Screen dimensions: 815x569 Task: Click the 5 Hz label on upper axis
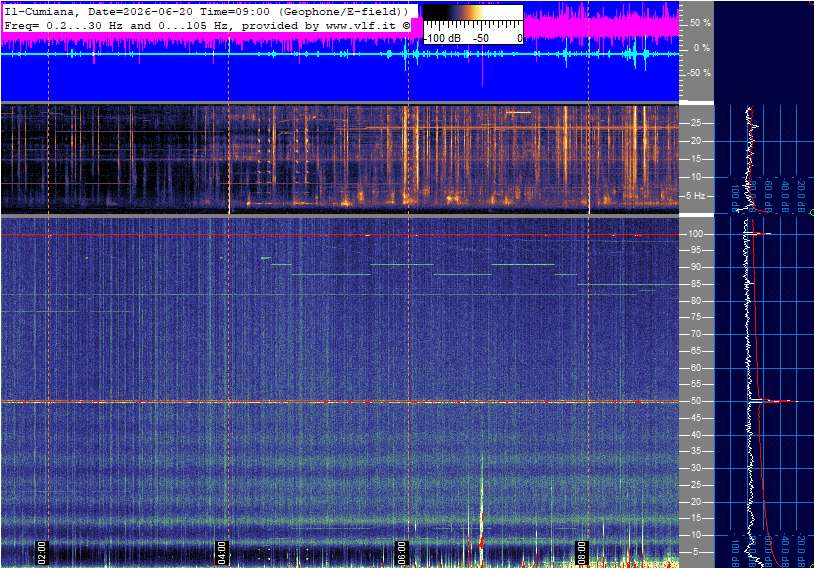pos(695,196)
